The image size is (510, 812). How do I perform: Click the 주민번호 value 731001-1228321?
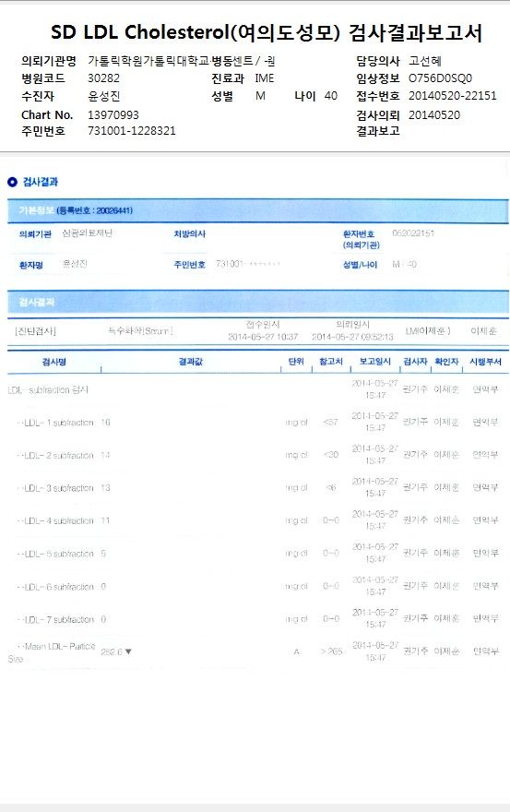click(132, 130)
